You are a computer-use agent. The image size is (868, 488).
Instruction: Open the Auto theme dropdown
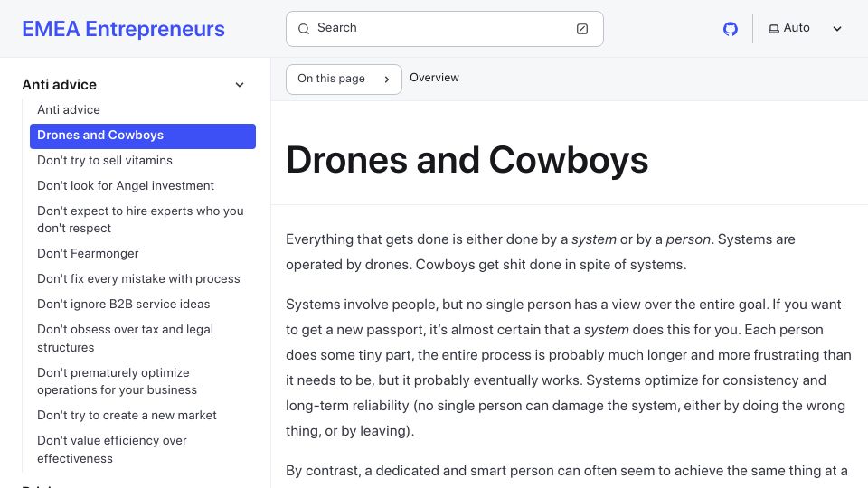coord(805,28)
